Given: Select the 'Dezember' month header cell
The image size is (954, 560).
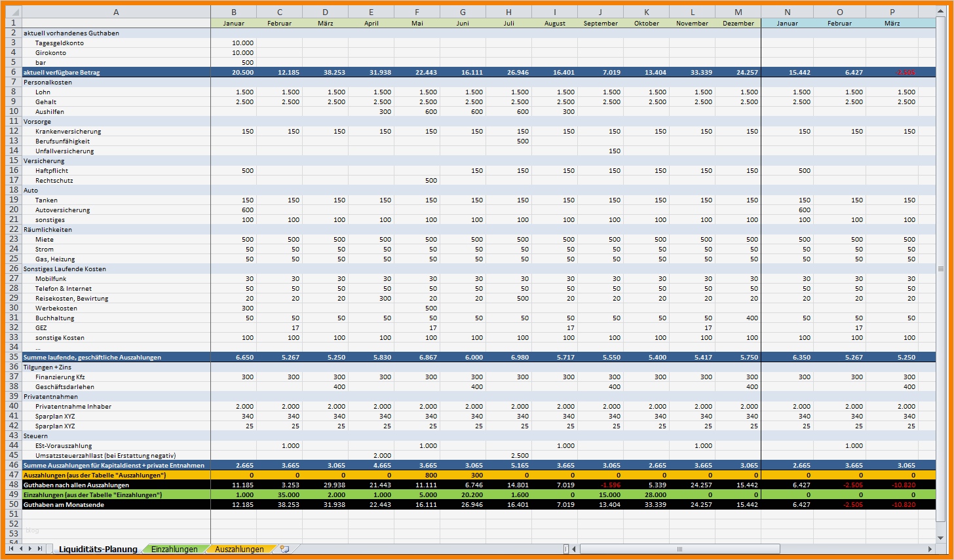Looking at the screenshot, I should pos(738,23).
